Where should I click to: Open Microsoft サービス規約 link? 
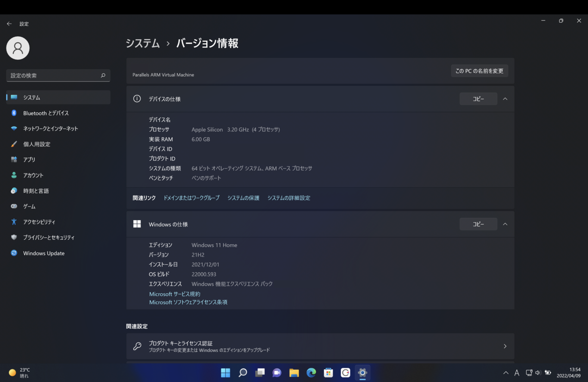point(175,294)
